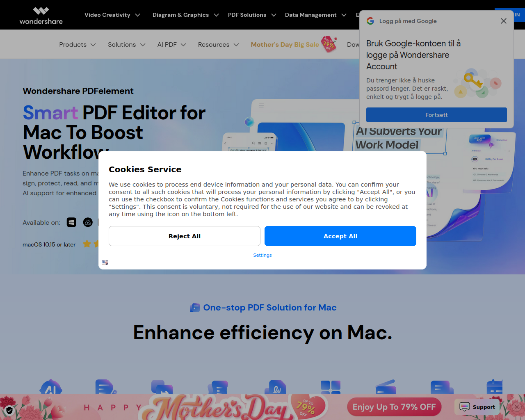Click the edit document feature icon
This screenshot has width=525, height=420.
[106, 387]
